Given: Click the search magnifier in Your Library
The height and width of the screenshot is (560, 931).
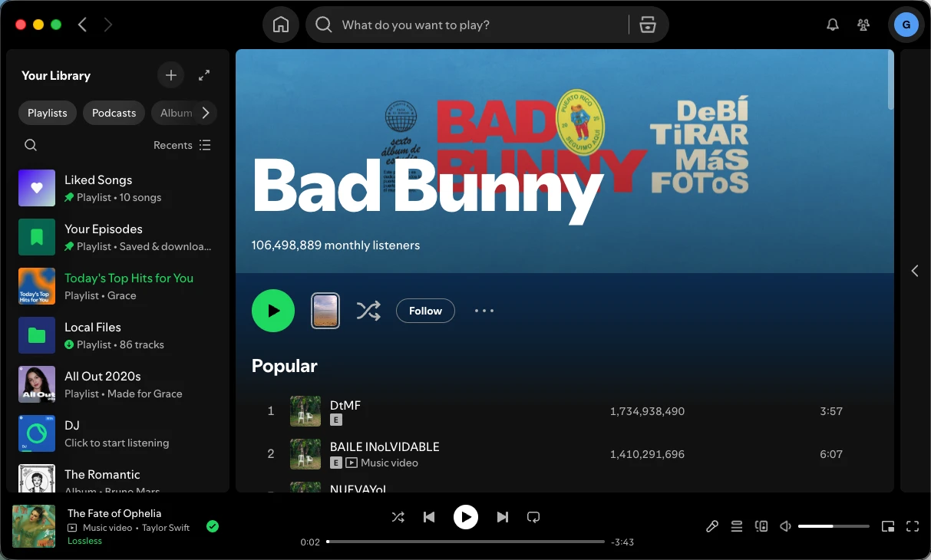Looking at the screenshot, I should [30, 144].
